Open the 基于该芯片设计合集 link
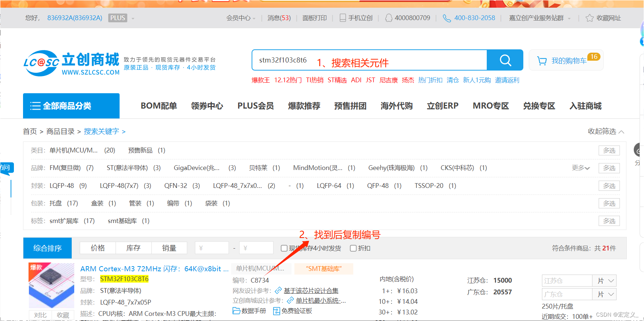Screen dimensions: 644x321 pyautogui.click(x=311, y=290)
